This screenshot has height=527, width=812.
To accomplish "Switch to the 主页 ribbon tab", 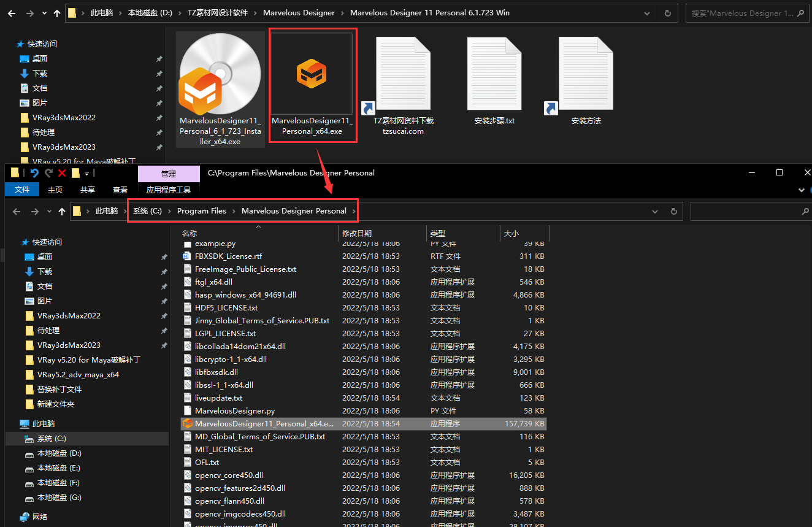I will pos(55,190).
